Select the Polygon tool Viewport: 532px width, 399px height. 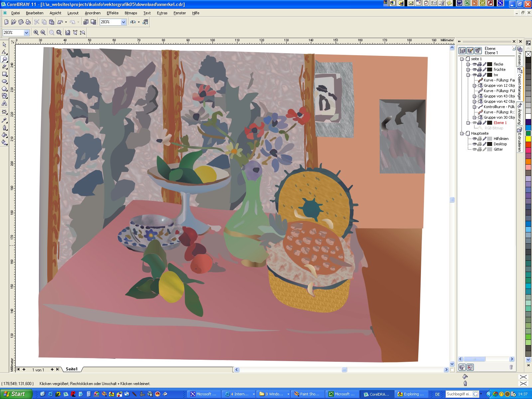[4, 88]
